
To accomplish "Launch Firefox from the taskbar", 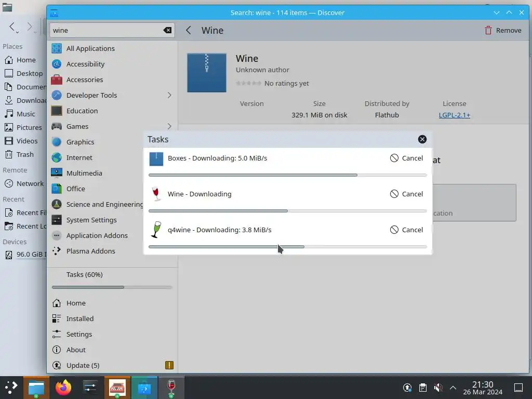I will click(63, 388).
